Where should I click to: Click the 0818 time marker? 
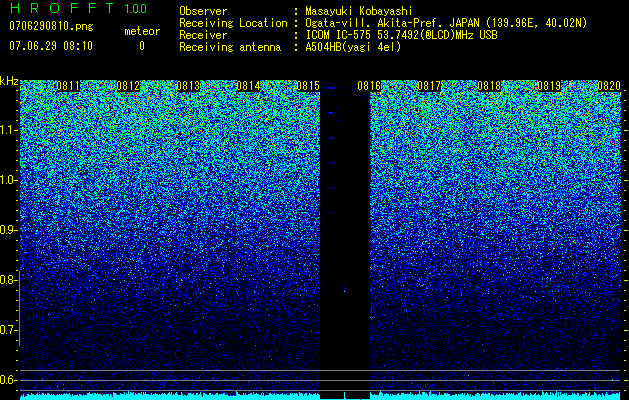click(x=489, y=86)
